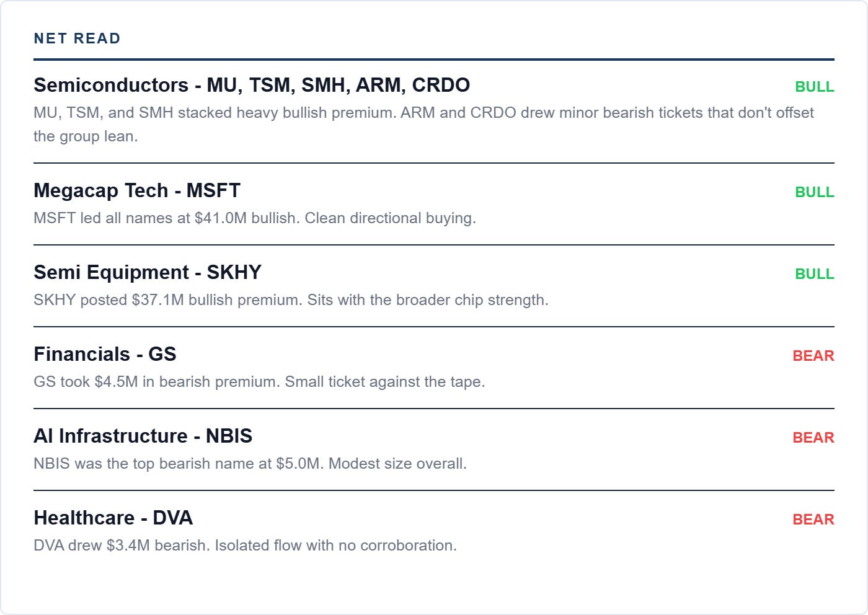Click the BEAR label for Healthcare DVA

tap(813, 520)
